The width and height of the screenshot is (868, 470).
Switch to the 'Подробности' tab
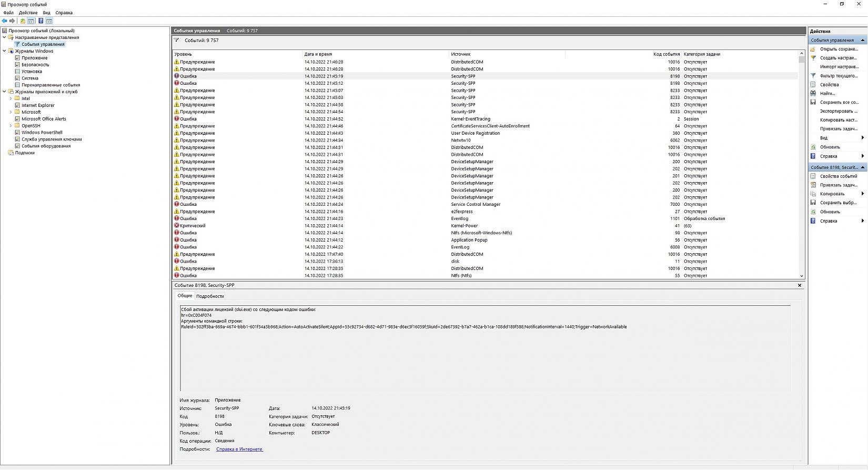tap(210, 296)
